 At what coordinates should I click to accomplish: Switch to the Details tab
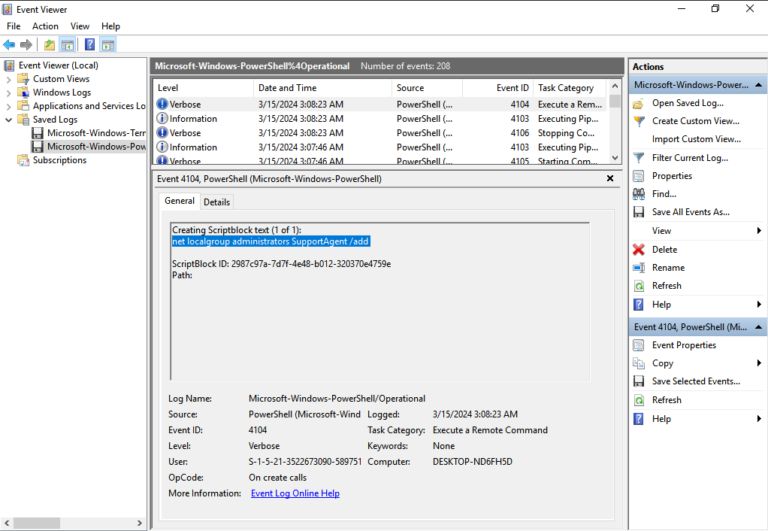[216, 202]
